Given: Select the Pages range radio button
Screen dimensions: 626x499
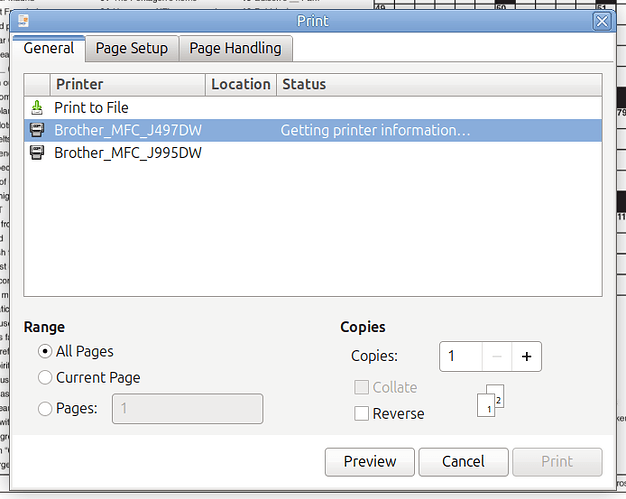Looking at the screenshot, I should coord(45,408).
